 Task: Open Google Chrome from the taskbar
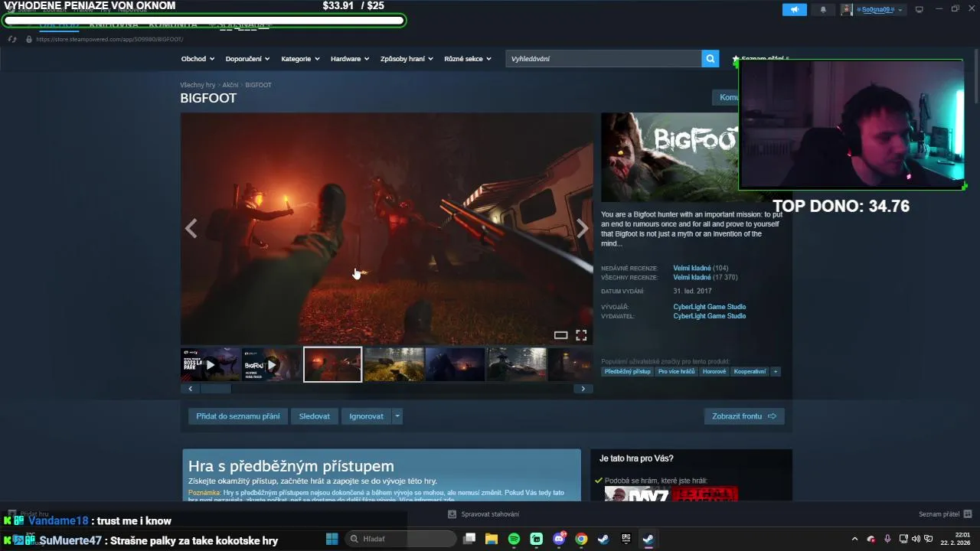(581, 539)
